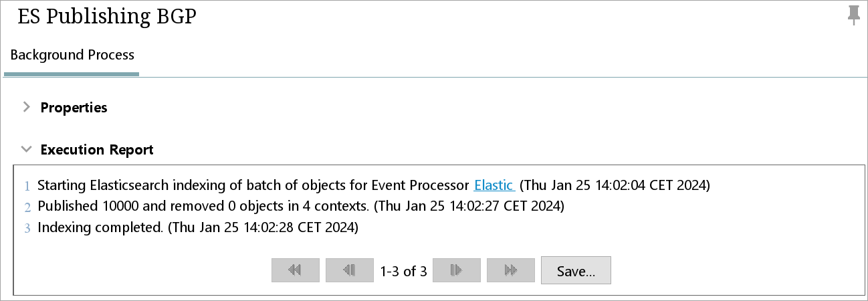Open the Elastic event processor link
Viewport: 868px width, 301px height.
click(494, 185)
